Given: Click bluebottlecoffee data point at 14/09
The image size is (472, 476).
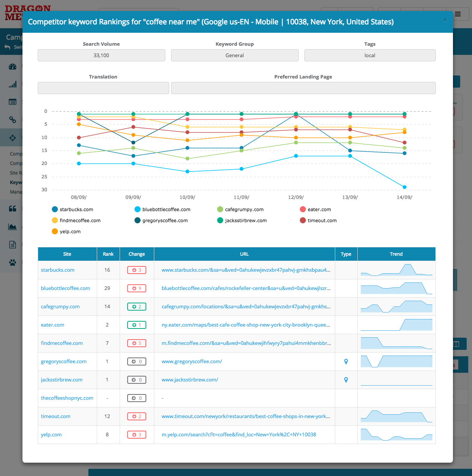Looking at the screenshot, I should [404, 187].
